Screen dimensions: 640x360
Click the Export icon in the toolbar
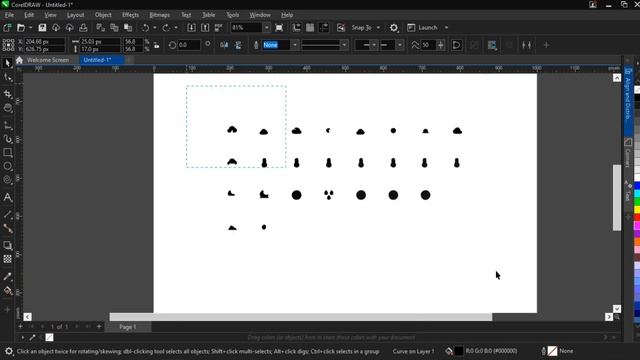click(x=205, y=28)
